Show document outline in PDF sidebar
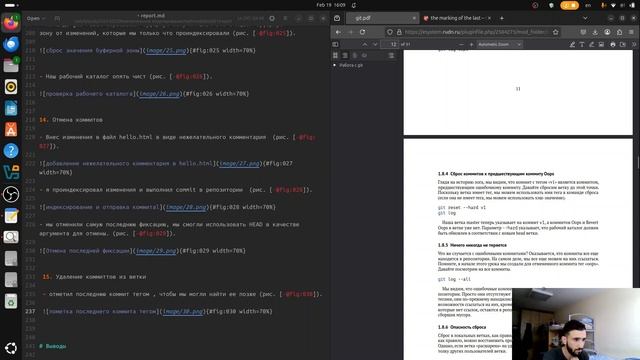Viewport: 640px width, 360px height. [345, 55]
